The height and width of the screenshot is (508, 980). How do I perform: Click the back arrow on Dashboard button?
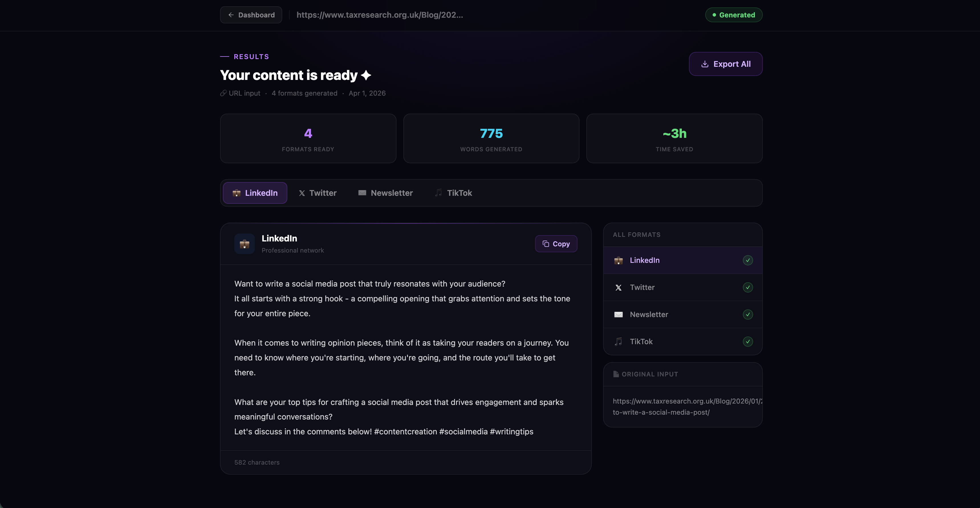[x=231, y=15]
